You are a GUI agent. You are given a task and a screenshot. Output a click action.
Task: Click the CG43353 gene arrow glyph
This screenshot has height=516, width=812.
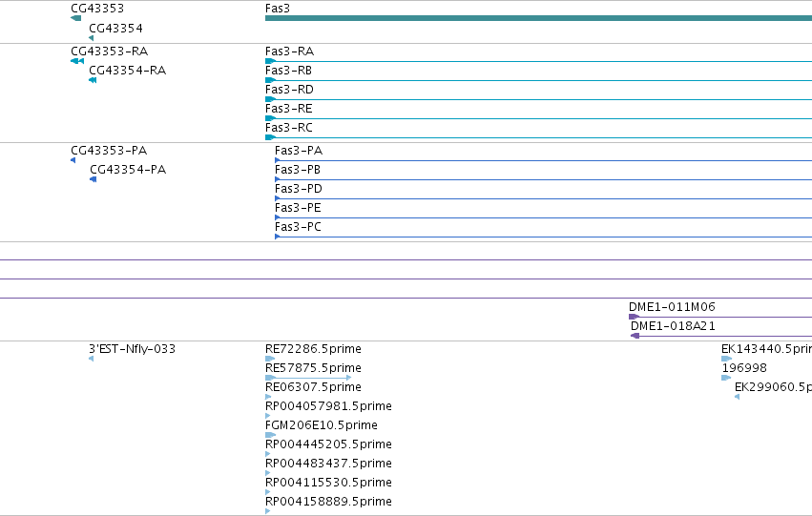(75, 18)
